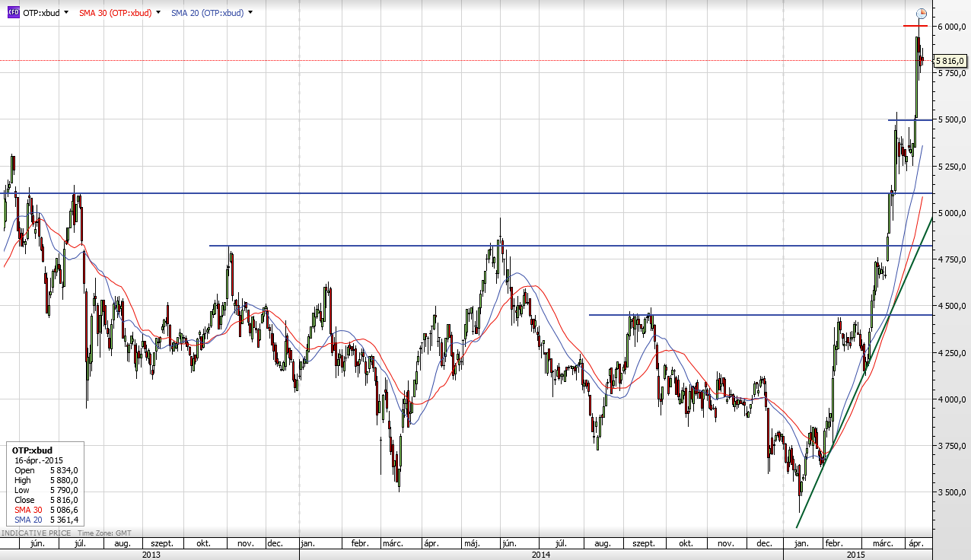Click the 4 000,0 price axis label
Screen dimensions: 971x560
coord(951,399)
